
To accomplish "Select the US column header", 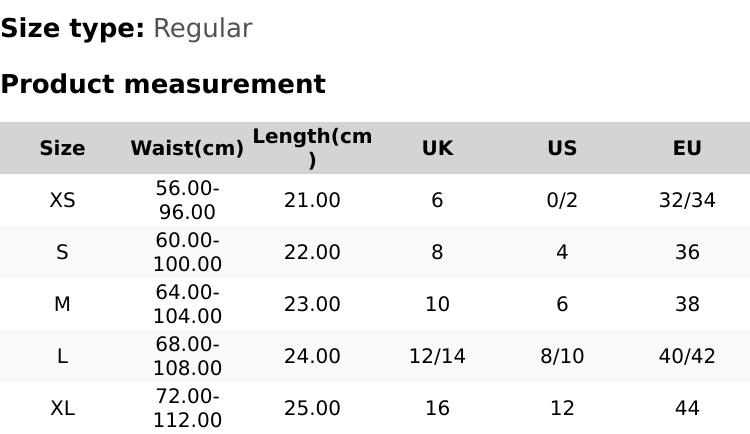I will point(562,148).
